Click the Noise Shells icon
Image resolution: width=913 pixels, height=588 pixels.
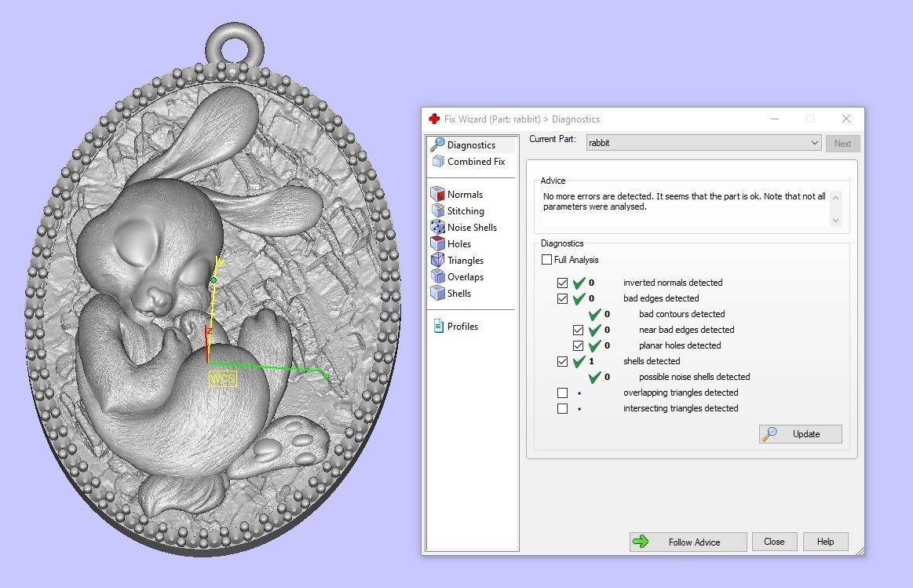(437, 226)
